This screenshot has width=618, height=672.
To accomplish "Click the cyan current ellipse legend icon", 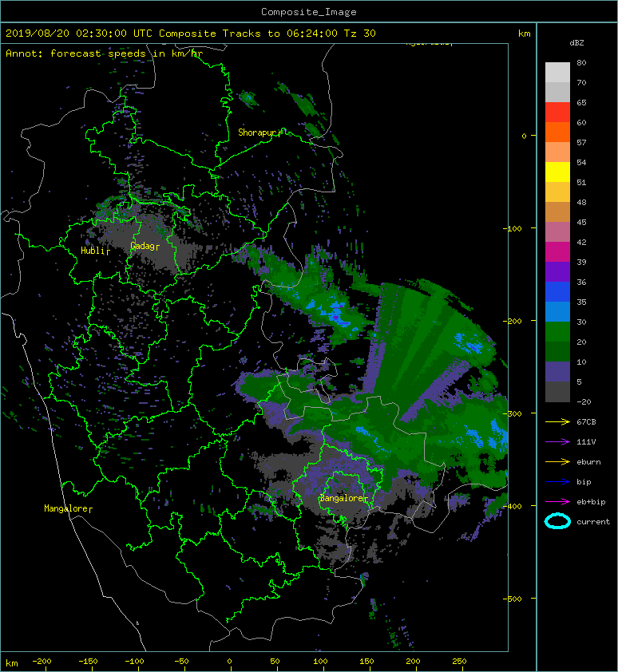I will pos(557,521).
